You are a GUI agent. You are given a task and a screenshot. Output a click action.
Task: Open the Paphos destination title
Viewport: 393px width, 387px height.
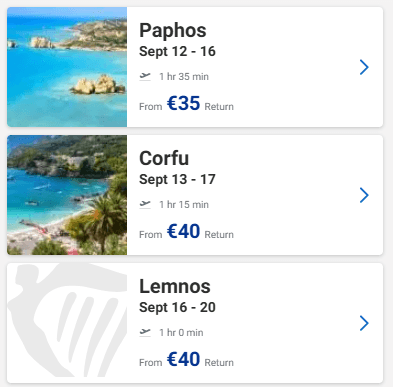tap(173, 30)
